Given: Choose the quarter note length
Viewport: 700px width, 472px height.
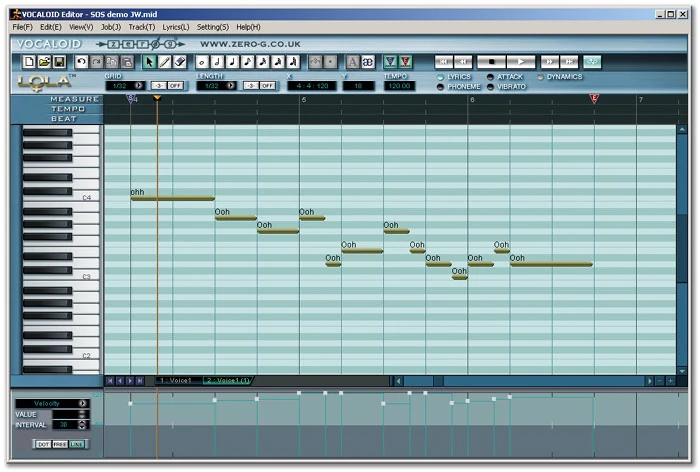Looking at the screenshot, I should 232,62.
